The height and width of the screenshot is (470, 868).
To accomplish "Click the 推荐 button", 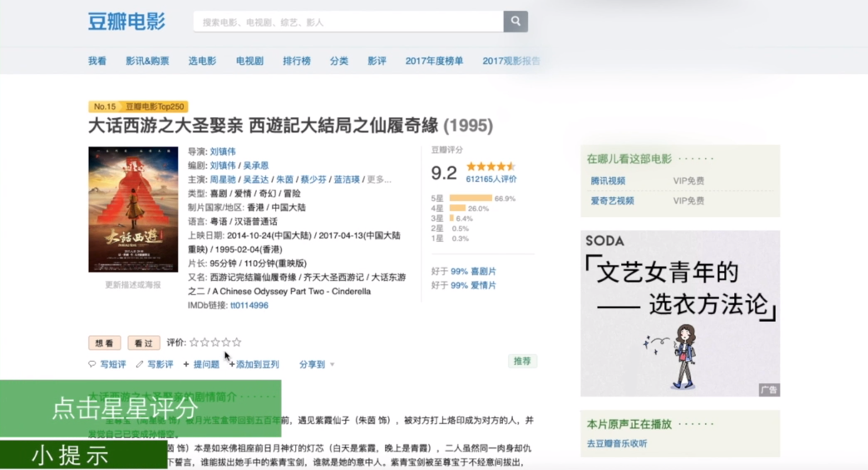I will click(x=522, y=361).
